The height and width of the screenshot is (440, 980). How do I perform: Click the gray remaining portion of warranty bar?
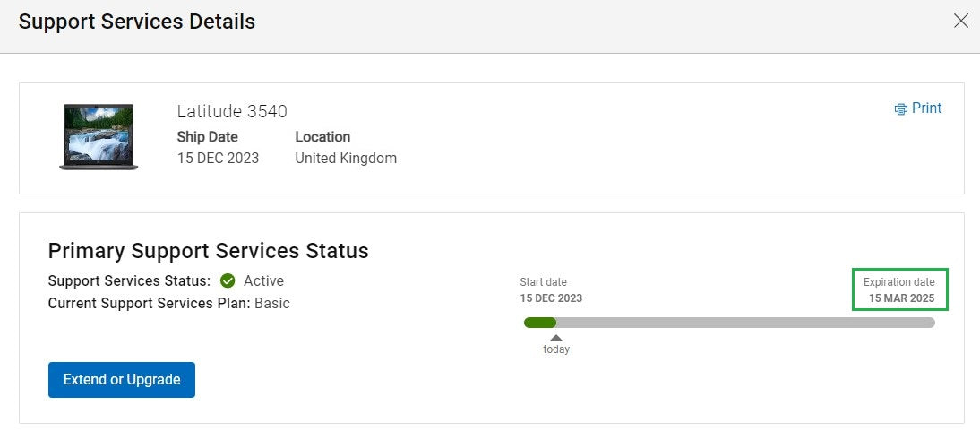[745, 323]
